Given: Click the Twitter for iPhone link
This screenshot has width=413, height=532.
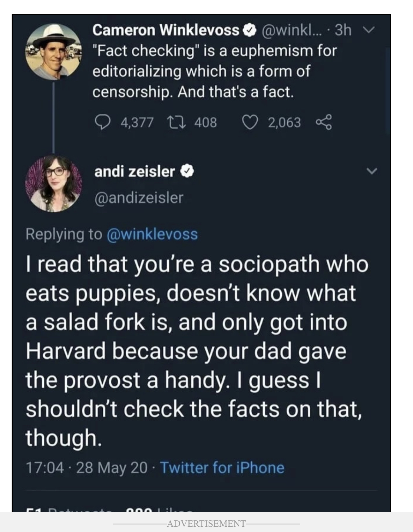Looking at the screenshot, I should point(222,468).
